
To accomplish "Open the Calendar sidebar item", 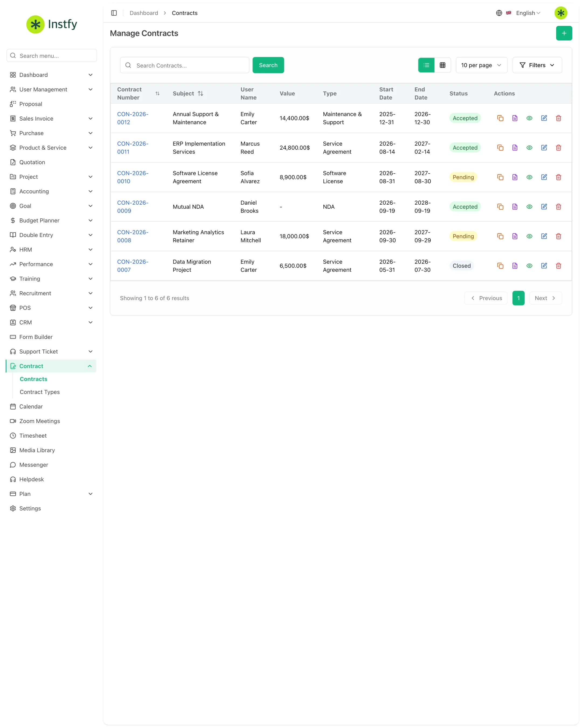I will click(51, 407).
